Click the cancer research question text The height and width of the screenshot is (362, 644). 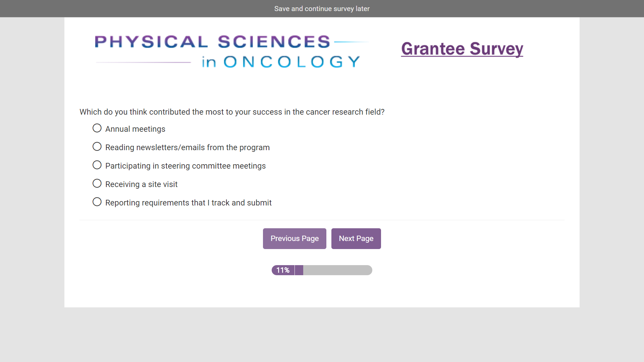pos(232,112)
